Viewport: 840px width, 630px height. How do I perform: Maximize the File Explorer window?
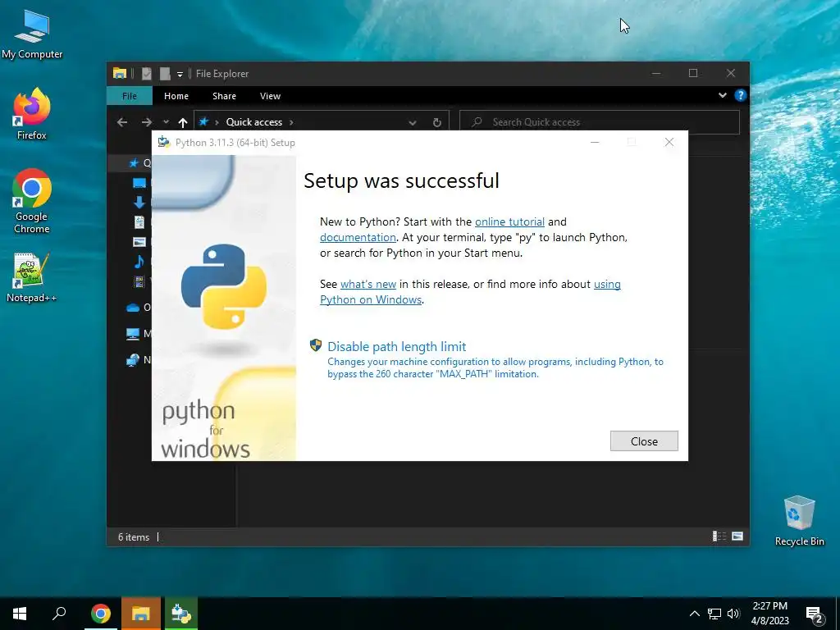[692, 73]
